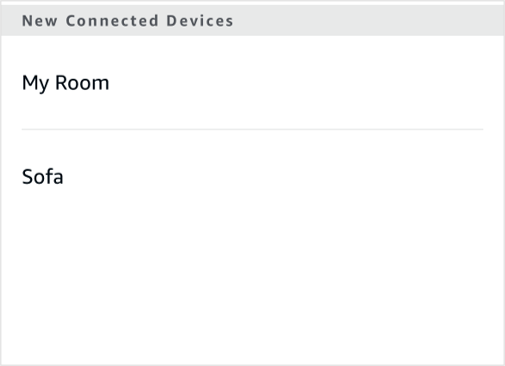Choose My Room from connected devices
The width and height of the screenshot is (505, 366).
(252, 82)
